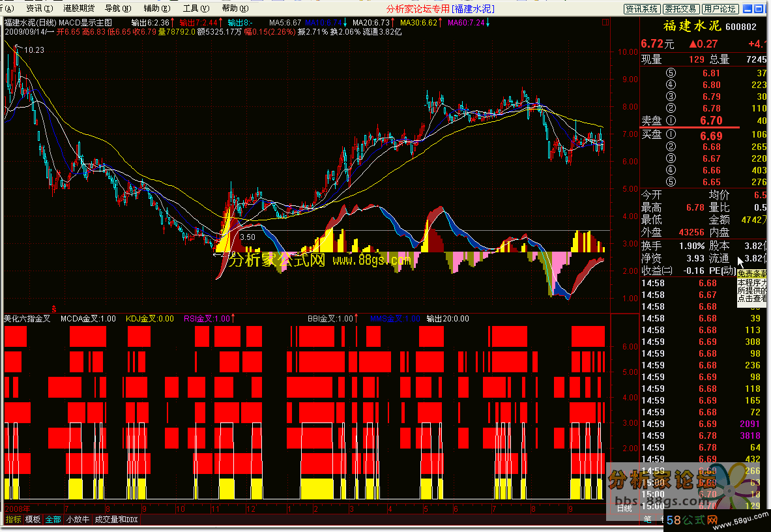771x532 pixels.
Task: Click the 3.50 low price annotation
Action: pyautogui.click(x=247, y=237)
